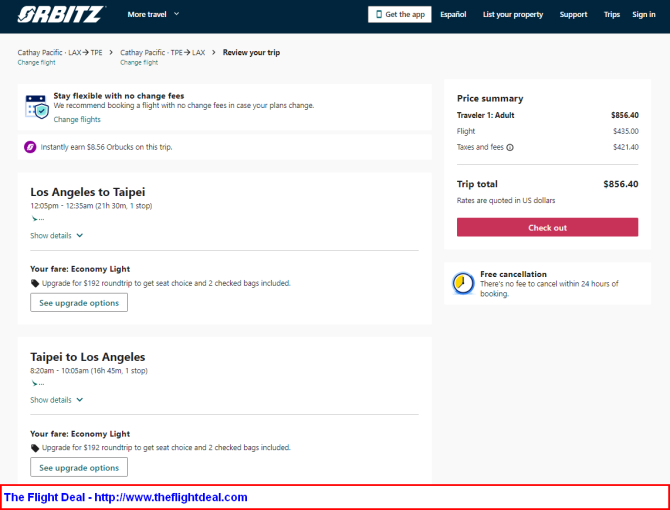Click the 12:05pm - 12:35am flight time text

91,205
